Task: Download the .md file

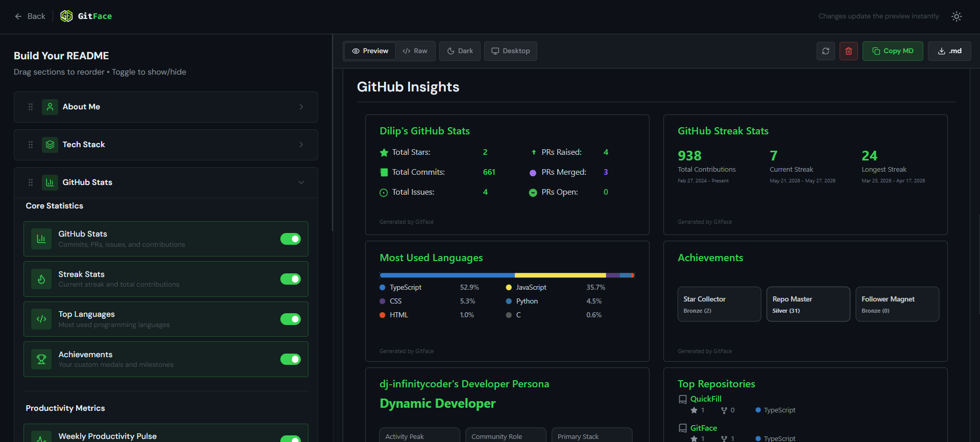Action: point(949,51)
